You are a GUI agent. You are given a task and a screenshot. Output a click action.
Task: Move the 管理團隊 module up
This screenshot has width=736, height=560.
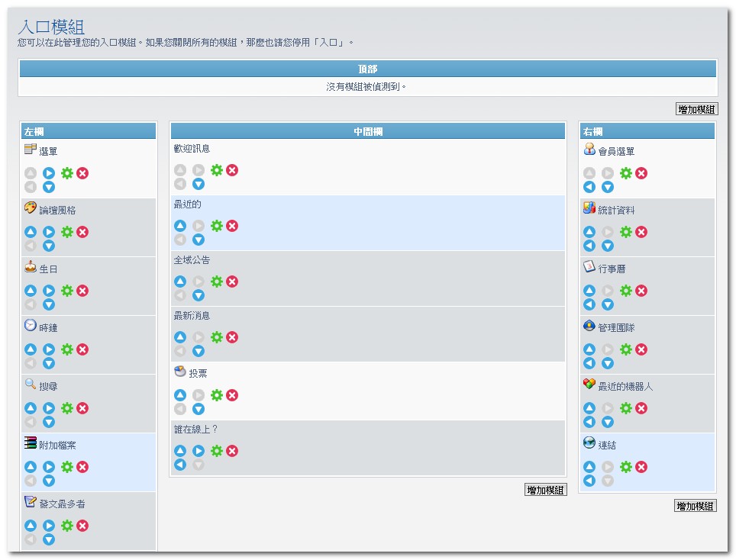[x=589, y=349]
